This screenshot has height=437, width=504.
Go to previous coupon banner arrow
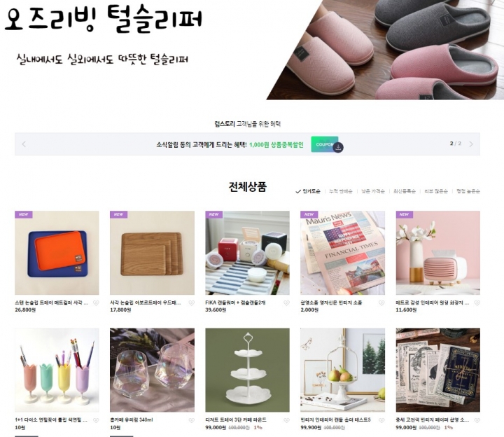coord(24,144)
